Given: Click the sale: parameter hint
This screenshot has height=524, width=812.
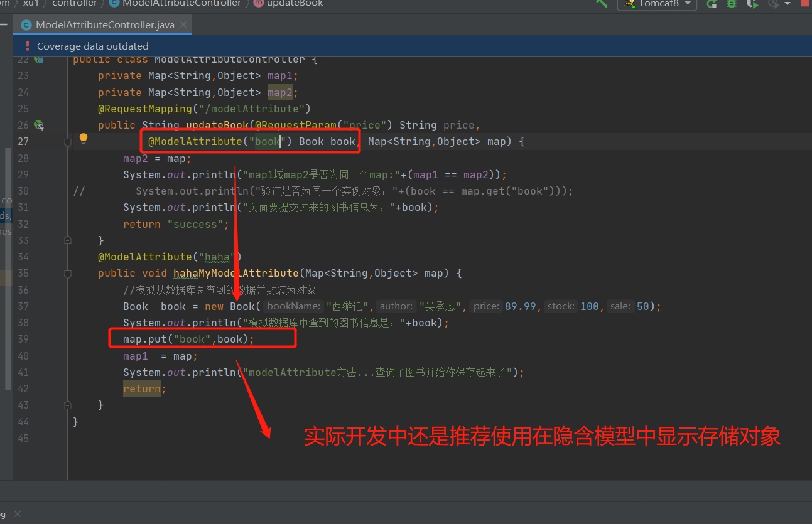Looking at the screenshot, I should [620, 306].
